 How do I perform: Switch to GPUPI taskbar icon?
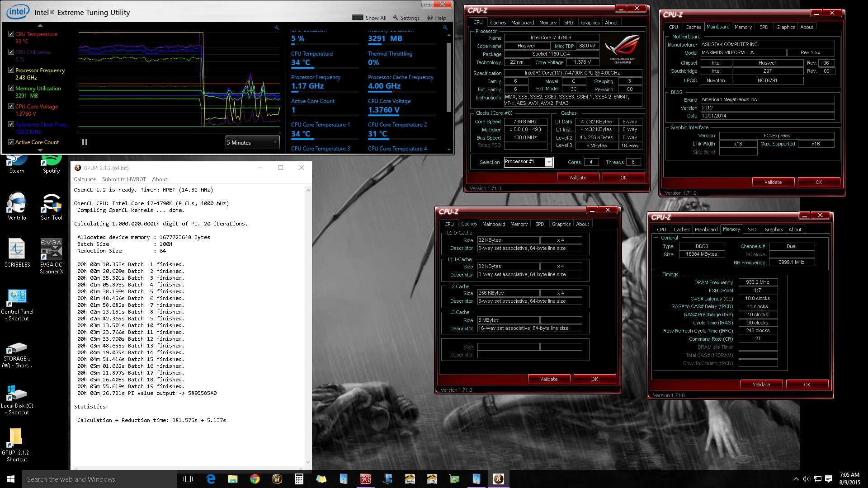(498, 479)
